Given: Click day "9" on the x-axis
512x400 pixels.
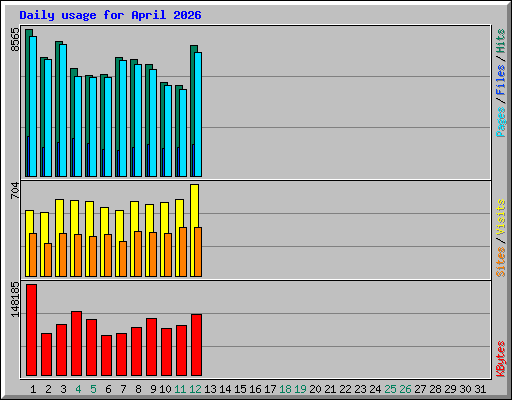Looking at the screenshot, I should tap(153, 389).
